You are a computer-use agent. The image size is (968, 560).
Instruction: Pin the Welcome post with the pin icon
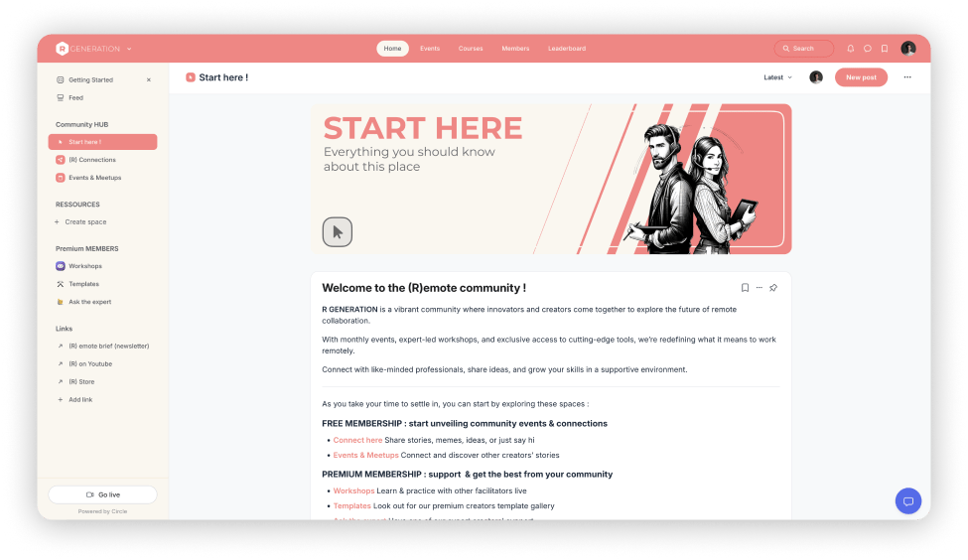[773, 288]
